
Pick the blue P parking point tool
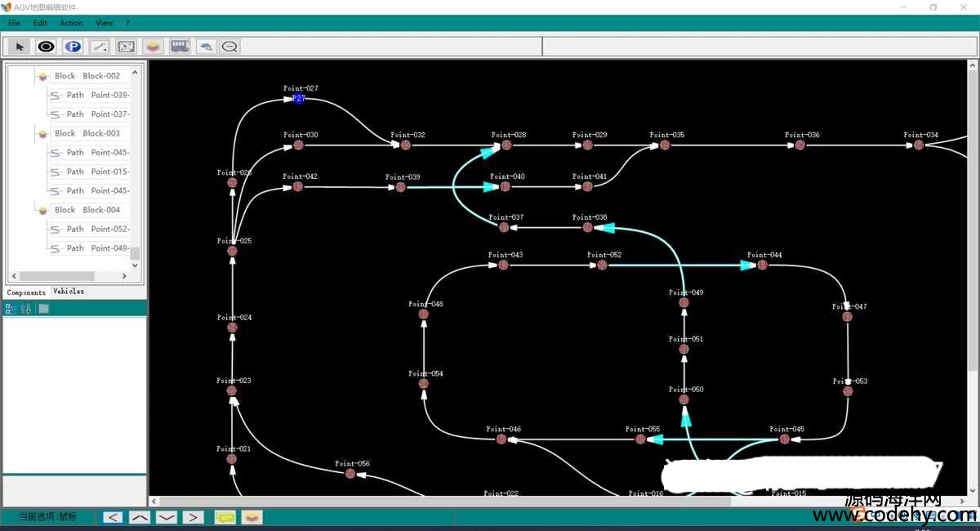(73, 47)
